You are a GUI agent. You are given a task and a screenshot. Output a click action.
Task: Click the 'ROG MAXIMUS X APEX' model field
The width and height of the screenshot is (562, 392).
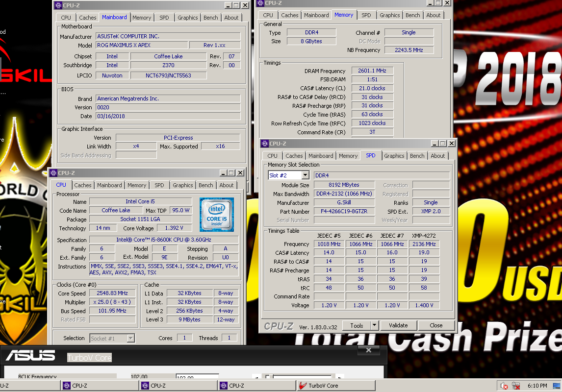142,45
